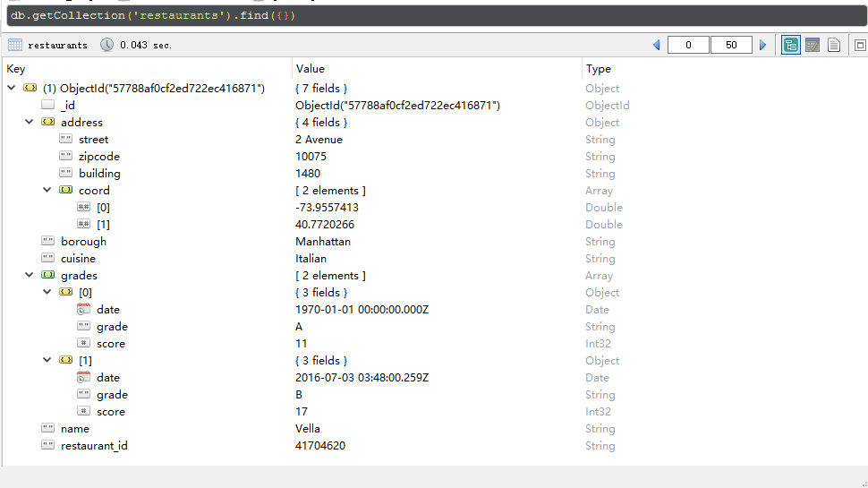Screen dimensions: 868x488
Task: Collapse the address object node
Action: [30, 121]
